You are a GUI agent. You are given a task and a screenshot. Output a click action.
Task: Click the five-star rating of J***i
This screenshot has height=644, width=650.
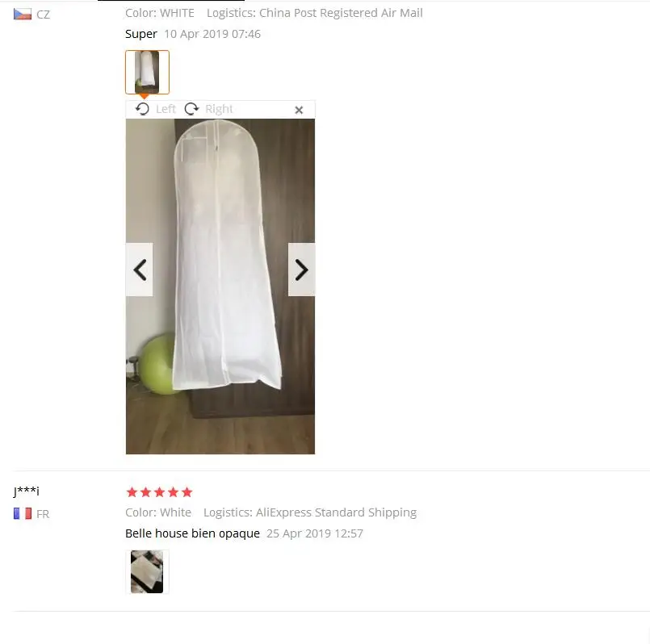(159, 492)
